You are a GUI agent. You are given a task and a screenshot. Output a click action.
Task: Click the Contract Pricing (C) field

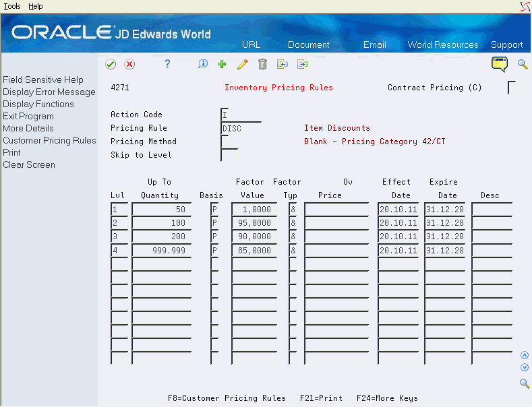(511, 88)
